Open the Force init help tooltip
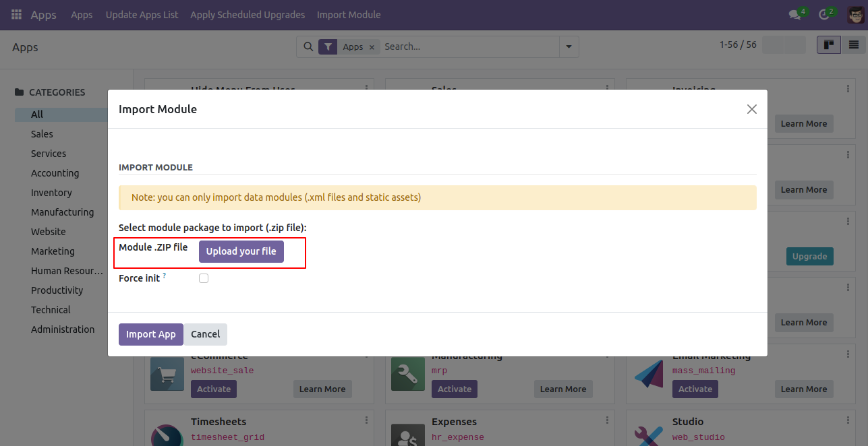 click(x=165, y=276)
